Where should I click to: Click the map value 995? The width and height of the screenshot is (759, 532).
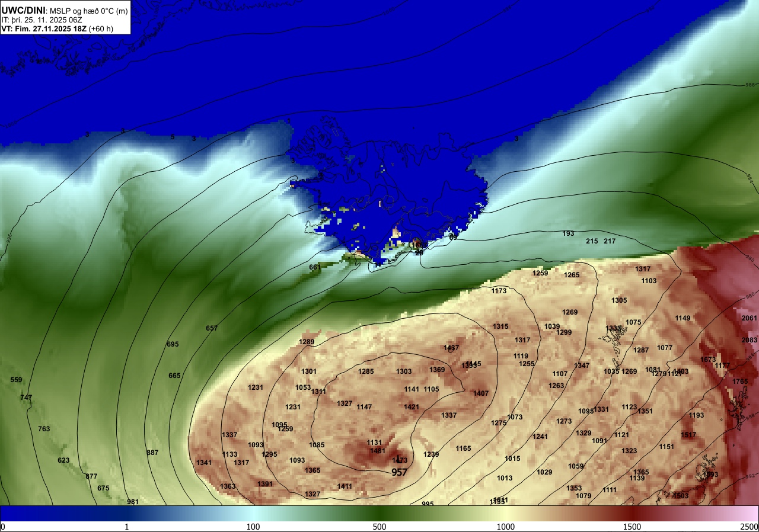(x=428, y=504)
